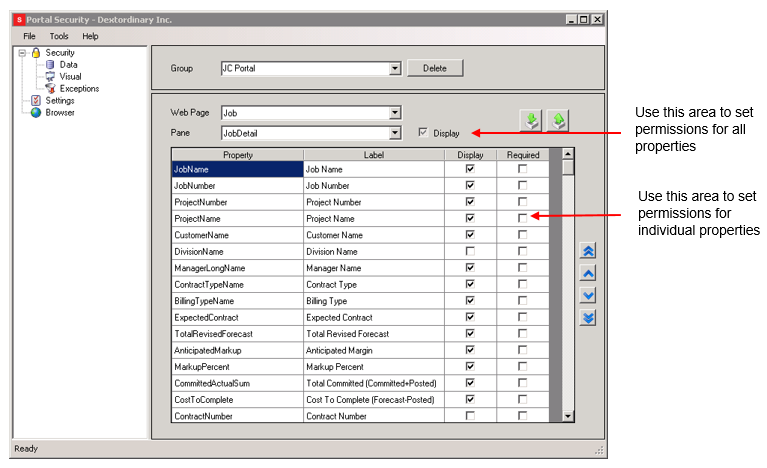Toggle the Display checkbox beside Pane
The width and height of the screenshot is (767, 468).
[x=423, y=132]
